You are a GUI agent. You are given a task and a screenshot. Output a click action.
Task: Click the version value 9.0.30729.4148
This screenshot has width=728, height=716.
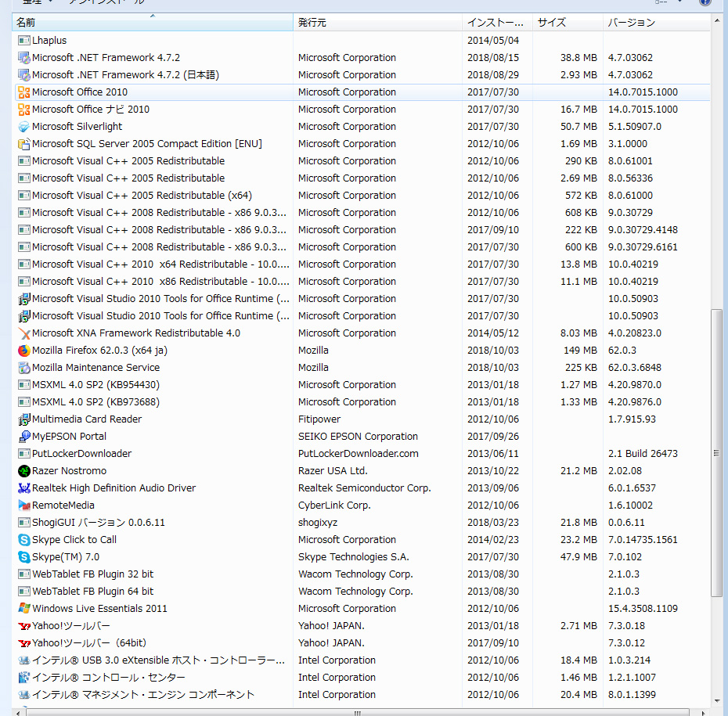tap(643, 229)
